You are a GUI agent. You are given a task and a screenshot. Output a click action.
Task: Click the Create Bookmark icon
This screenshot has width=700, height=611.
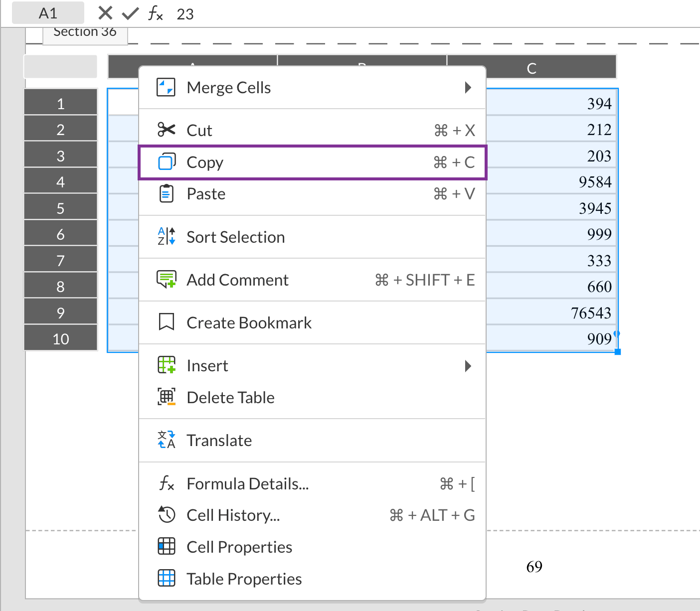click(x=167, y=322)
